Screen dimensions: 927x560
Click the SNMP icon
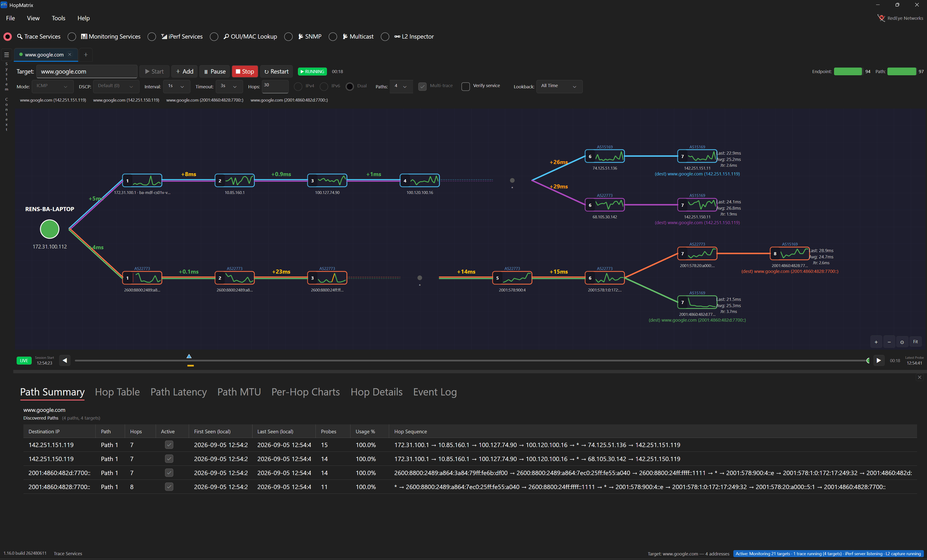coord(301,37)
